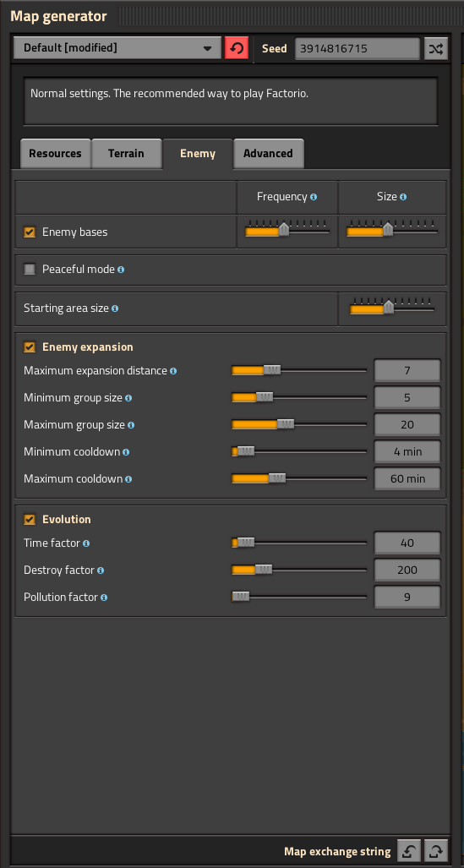
Task: Click the info icon next to Frequency
Action: click(x=314, y=197)
